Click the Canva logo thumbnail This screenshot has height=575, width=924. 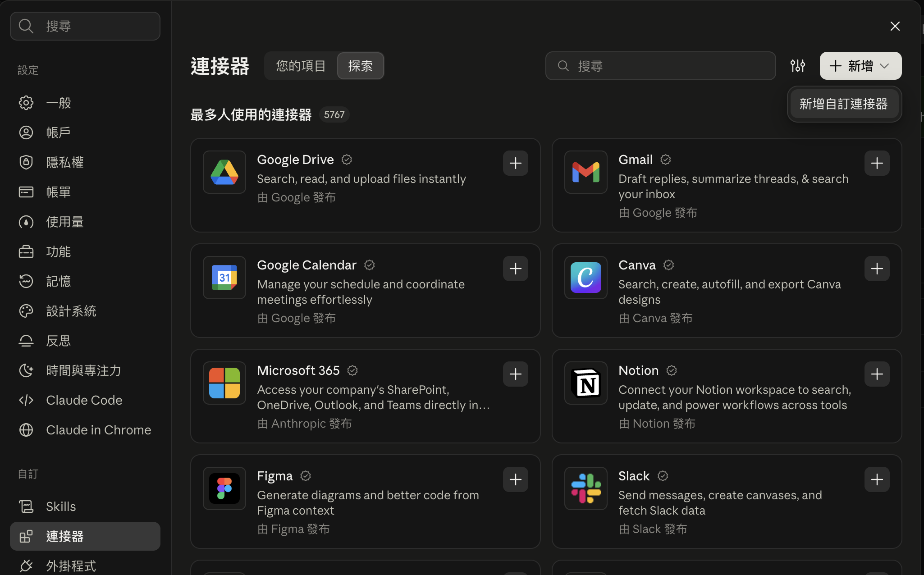[586, 278]
